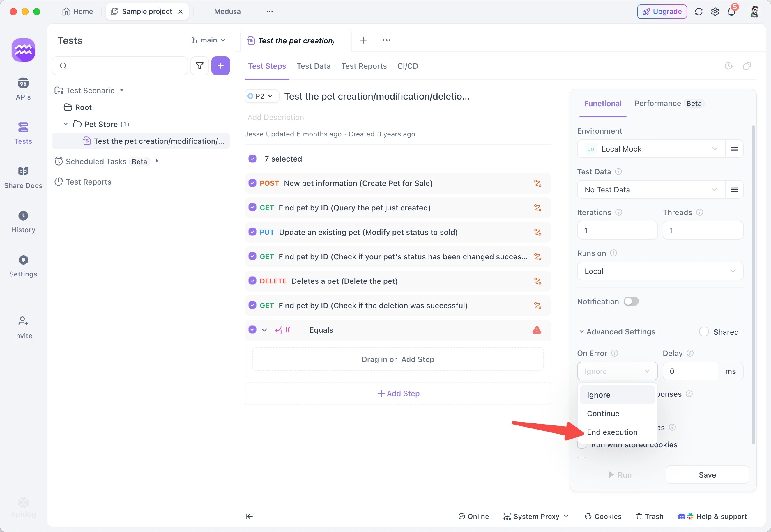Click the info icon next to Iterations
Viewport: 771px width, 532px height.
point(618,212)
